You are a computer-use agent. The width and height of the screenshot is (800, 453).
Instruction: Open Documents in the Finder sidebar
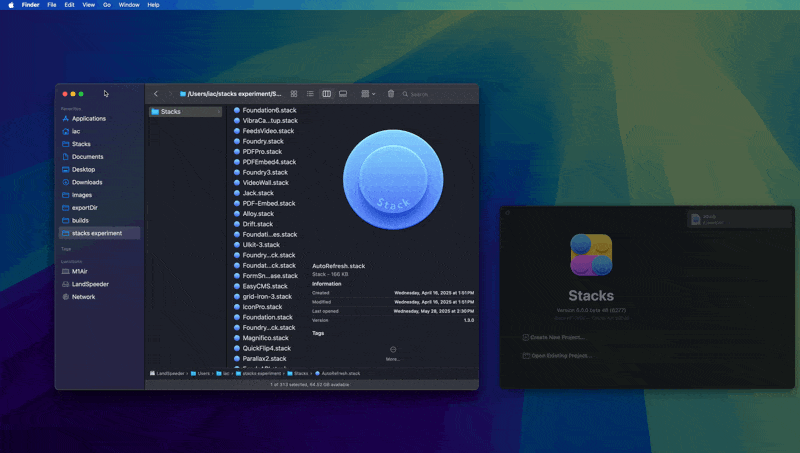point(87,157)
